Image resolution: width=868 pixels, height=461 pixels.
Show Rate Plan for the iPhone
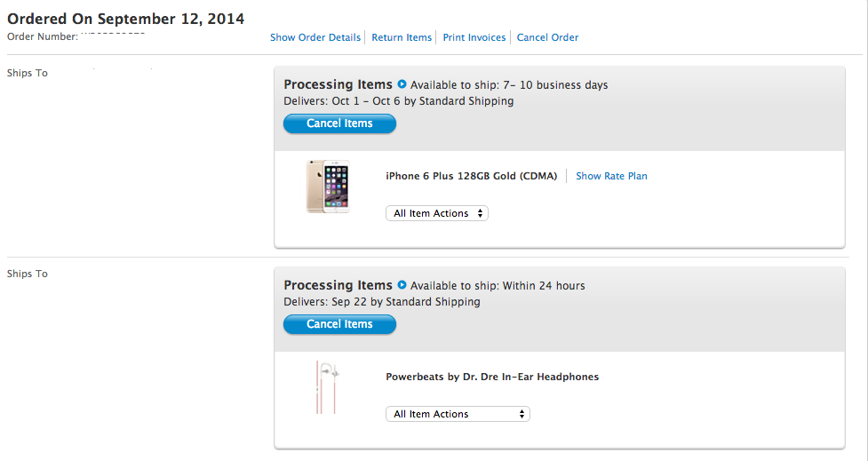coord(611,176)
